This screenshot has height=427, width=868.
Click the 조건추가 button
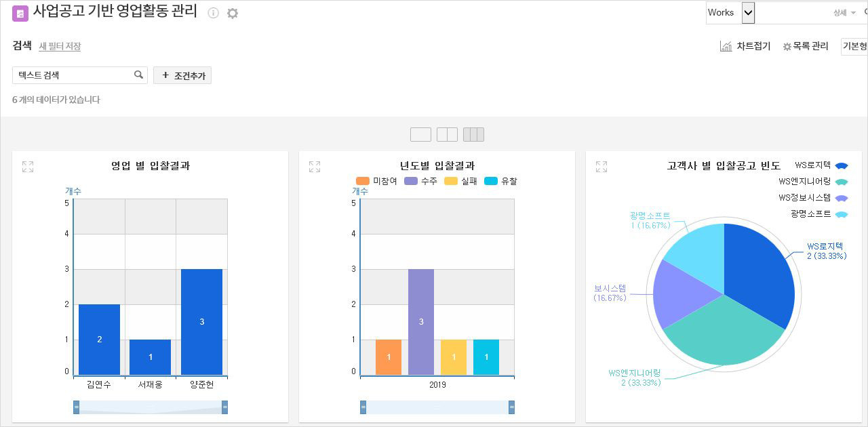[182, 75]
